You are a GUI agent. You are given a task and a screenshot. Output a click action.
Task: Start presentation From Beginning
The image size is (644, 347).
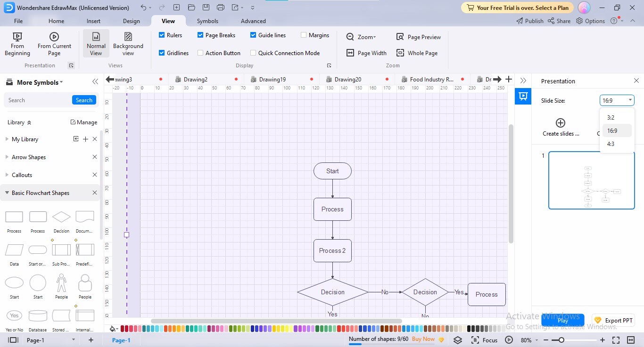(x=17, y=44)
